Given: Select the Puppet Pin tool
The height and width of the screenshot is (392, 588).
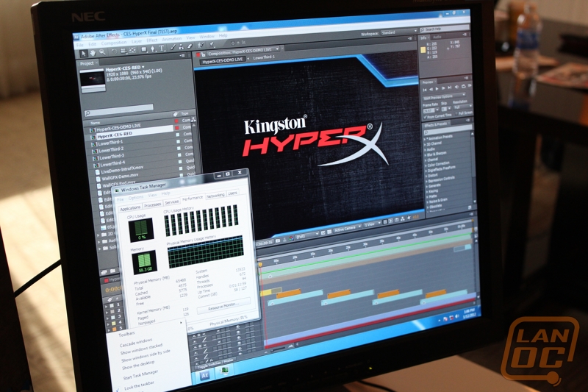Looking at the screenshot, I should coord(211,44).
